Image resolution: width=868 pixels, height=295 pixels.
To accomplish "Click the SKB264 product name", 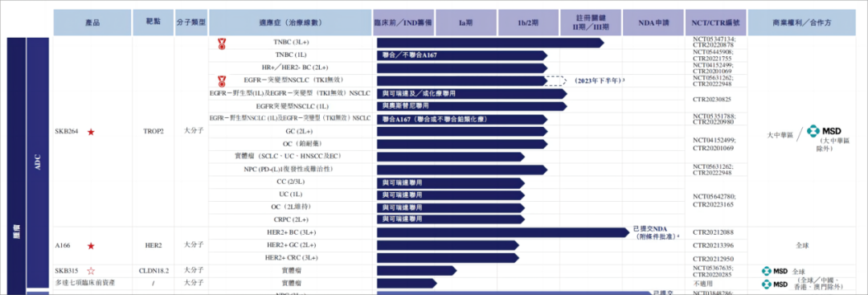I will [66, 132].
